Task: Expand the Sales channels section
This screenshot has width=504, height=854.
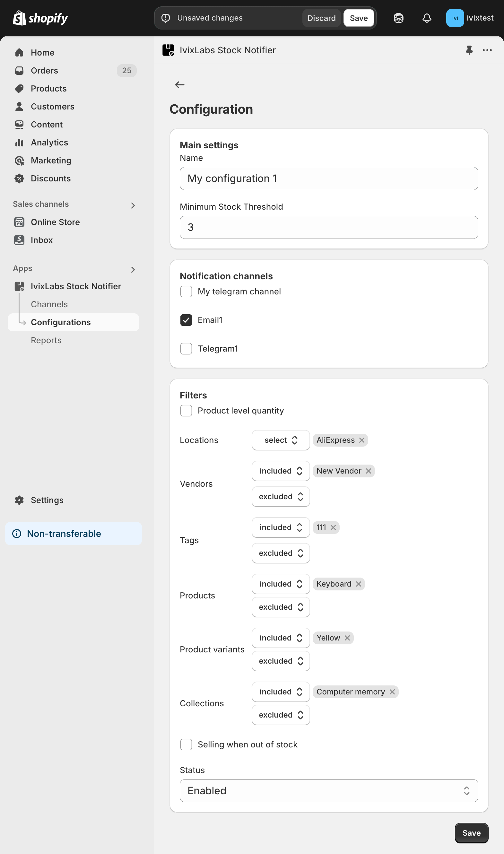Action: point(133,205)
